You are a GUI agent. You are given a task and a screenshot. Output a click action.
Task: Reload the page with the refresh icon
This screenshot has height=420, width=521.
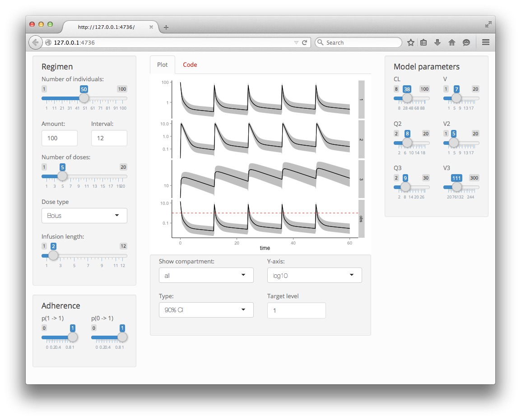pyautogui.click(x=304, y=42)
